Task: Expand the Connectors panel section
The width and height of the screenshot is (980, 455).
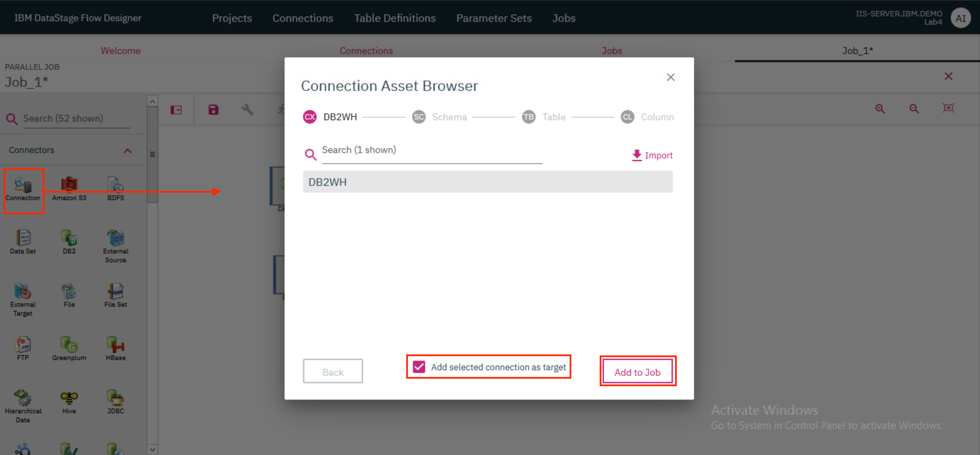Action: (x=128, y=150)
